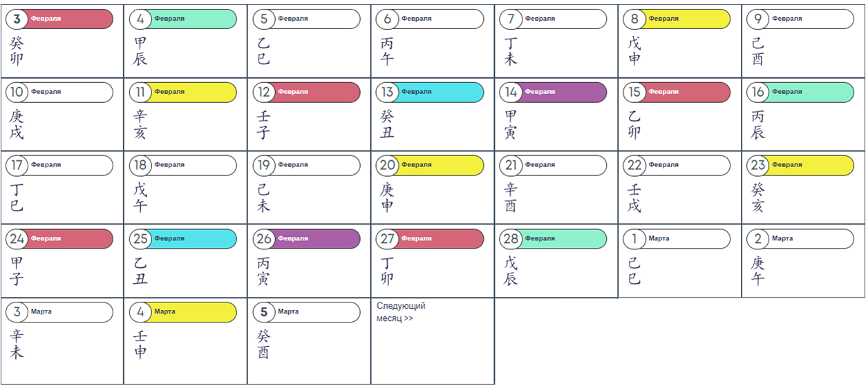The width and height of the screenshot is (868, 386).
Task: Click the mint green 4 Февраля pill
Action: [183, 19]
